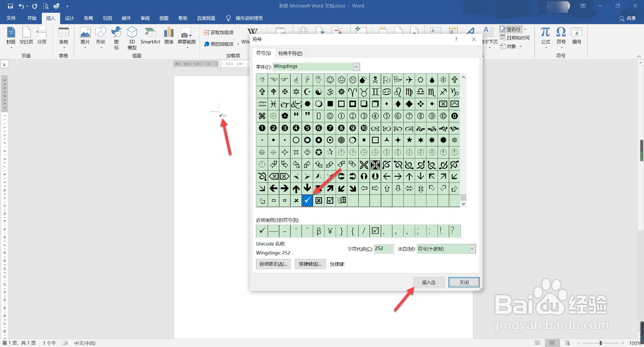Click the Shortcut Key (快捷键(K)) button
The image size is (644, 347).
pos(310,264)
